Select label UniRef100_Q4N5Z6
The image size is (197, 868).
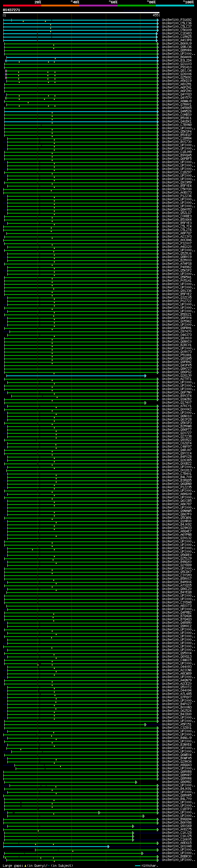(177, 111)
